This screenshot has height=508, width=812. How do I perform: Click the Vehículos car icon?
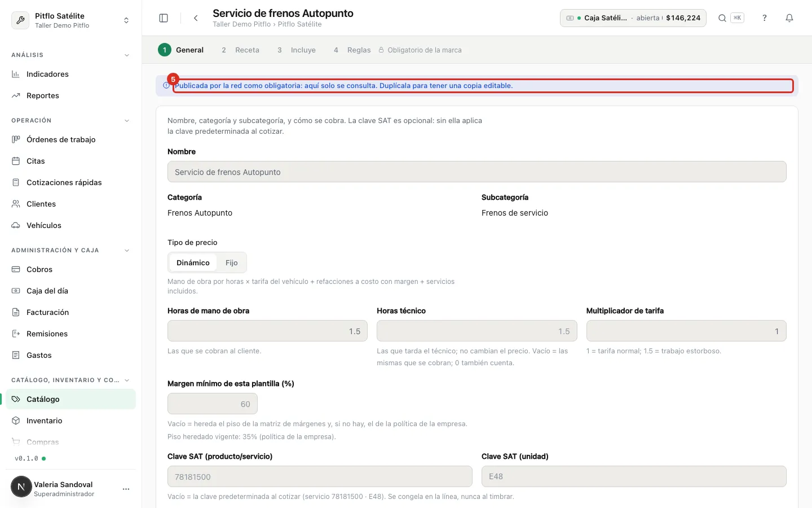tap(16, 225)
